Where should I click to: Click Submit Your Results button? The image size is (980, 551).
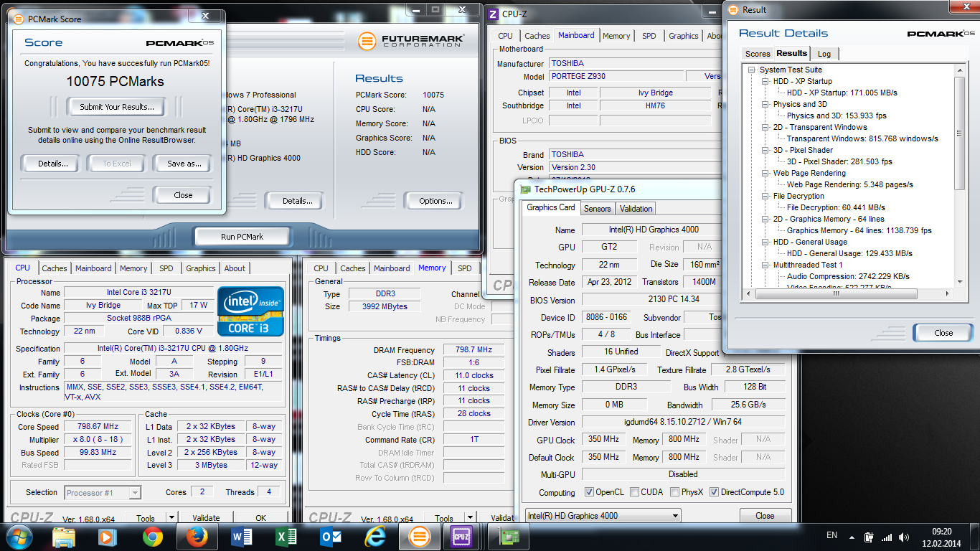coord(116,107)
